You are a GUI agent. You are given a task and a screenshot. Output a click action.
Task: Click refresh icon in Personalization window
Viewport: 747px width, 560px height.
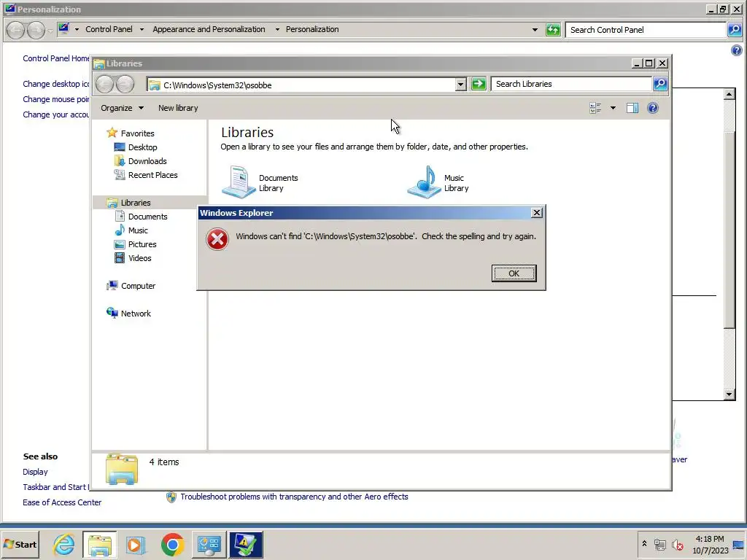pyautogui.click(x=553, y=29)
